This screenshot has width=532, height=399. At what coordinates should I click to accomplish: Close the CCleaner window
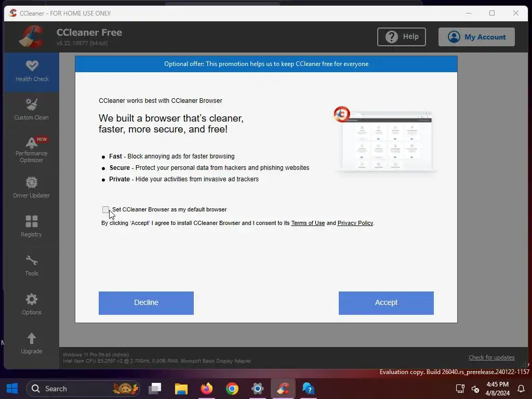[516, 13]
